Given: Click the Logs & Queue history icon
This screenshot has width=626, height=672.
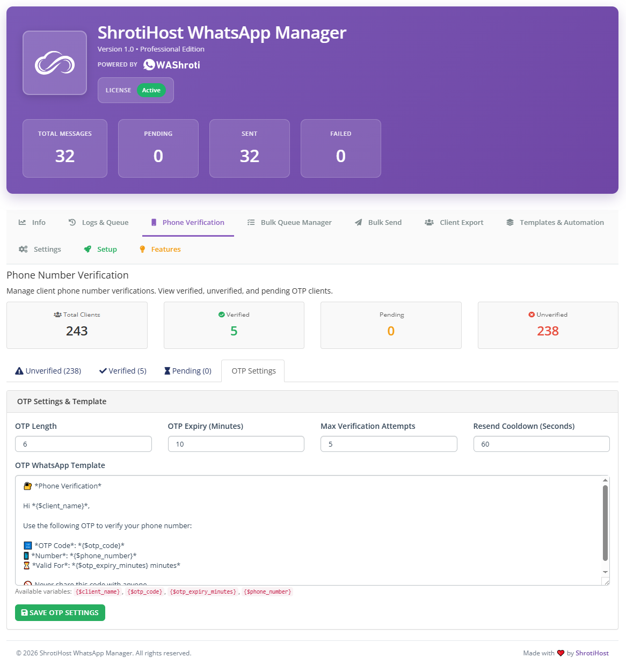Looking at the screenshot, I should coord(72,222).
